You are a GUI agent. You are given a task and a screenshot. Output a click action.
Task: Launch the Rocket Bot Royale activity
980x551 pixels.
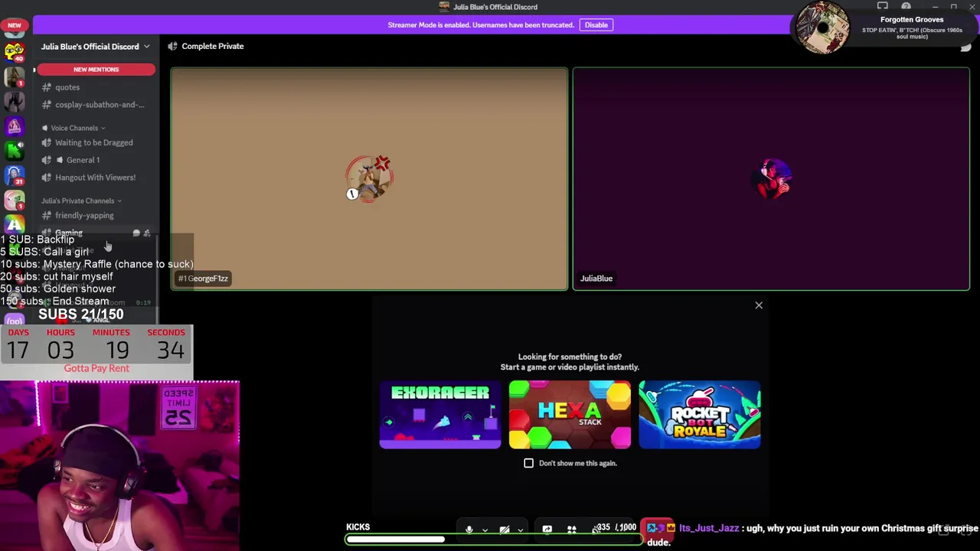coord(700,415)
